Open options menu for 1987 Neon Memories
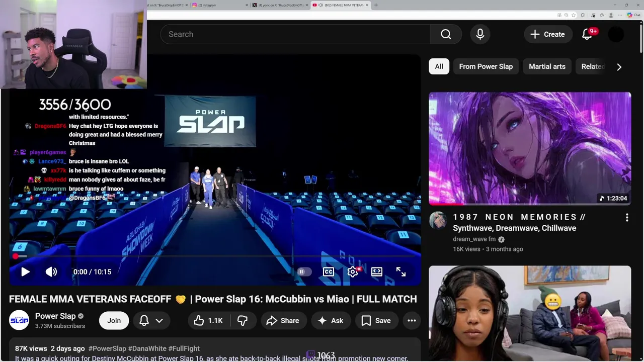 coord(627,218)
